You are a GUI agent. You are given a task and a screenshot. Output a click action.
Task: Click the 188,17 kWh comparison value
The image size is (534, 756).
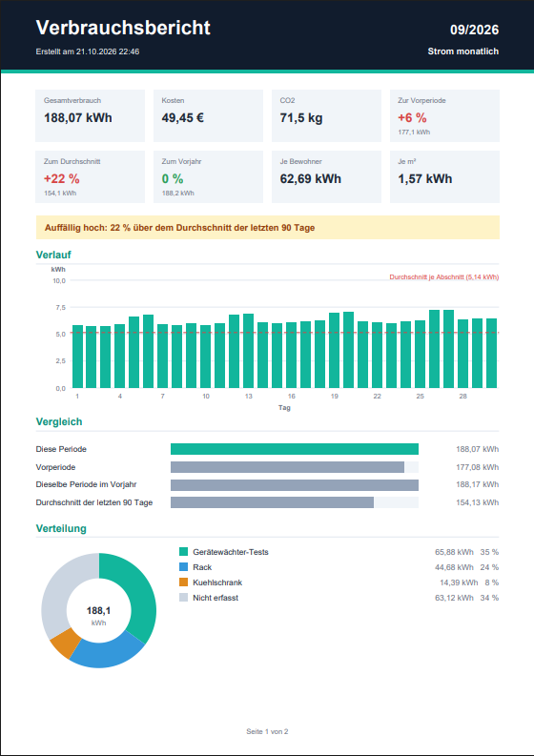pyautogui.click(x=477, y=484)
